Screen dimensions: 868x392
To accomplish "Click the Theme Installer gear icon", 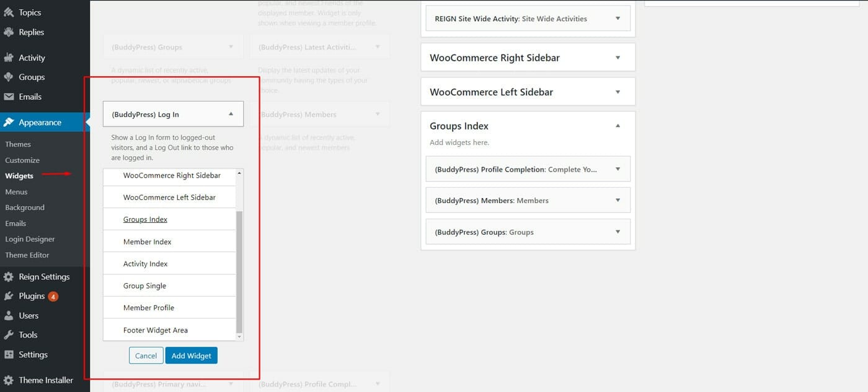I will pos(9,380).
